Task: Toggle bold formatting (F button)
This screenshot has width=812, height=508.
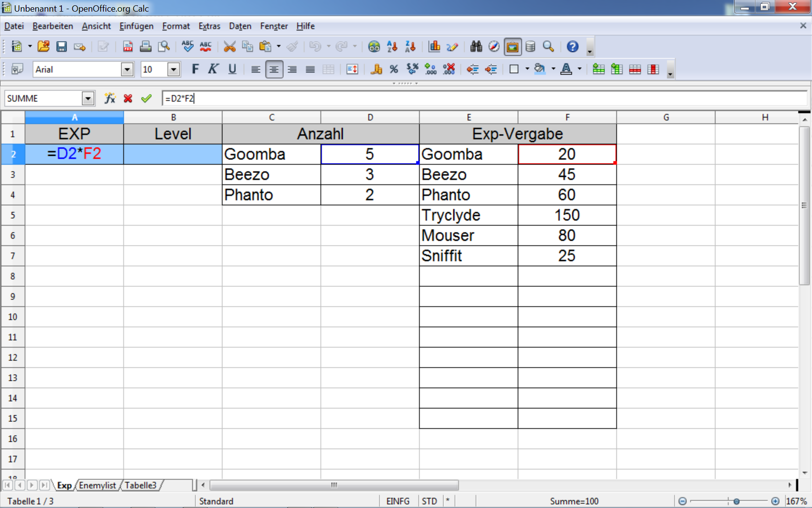Action: point(195,69)
